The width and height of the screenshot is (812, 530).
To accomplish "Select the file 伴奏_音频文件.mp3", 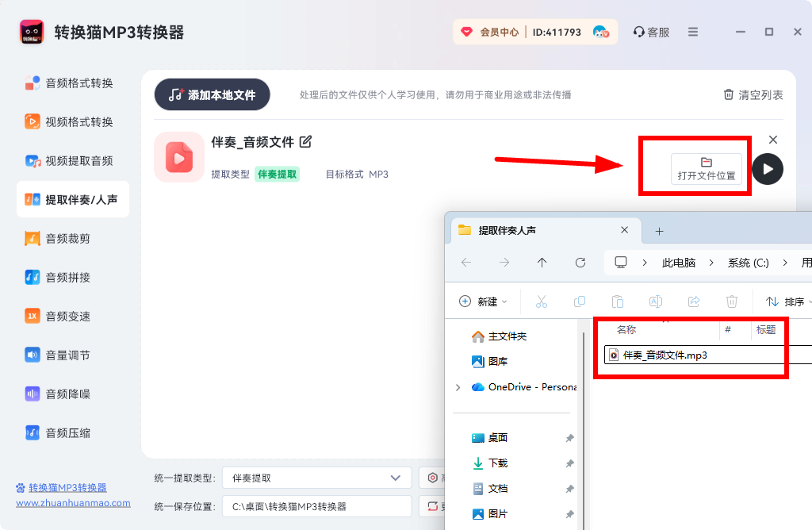I will coord(707,355).
